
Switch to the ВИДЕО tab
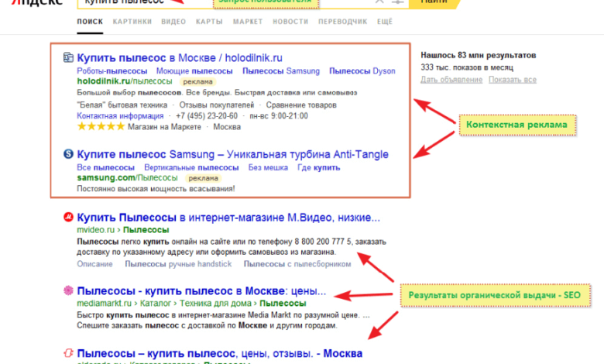pyautogui.click(x=173, y=22)
